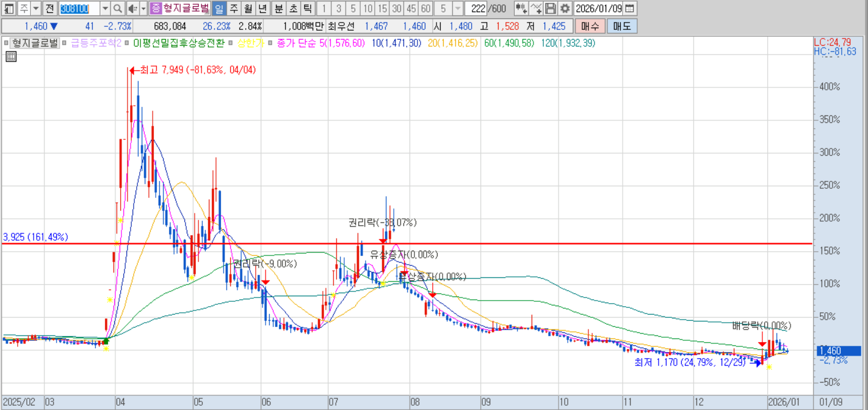Open the custom interval dropdown arrow
The image size is (868, 410).
[x=458, y=9]
